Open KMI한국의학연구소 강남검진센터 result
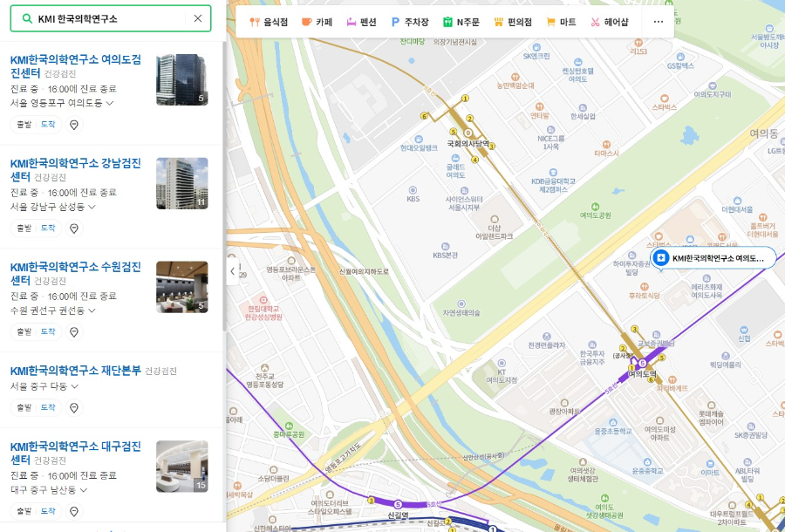 coord(76,170)
